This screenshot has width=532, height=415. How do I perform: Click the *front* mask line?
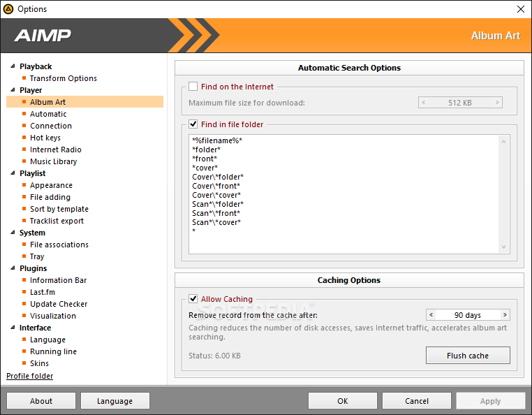pyautogui.click(x=205, y=159)
